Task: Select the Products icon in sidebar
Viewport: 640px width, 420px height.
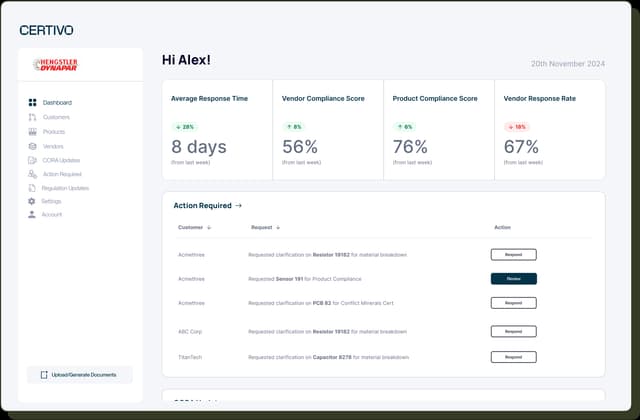Action: [x=32, y=132]
